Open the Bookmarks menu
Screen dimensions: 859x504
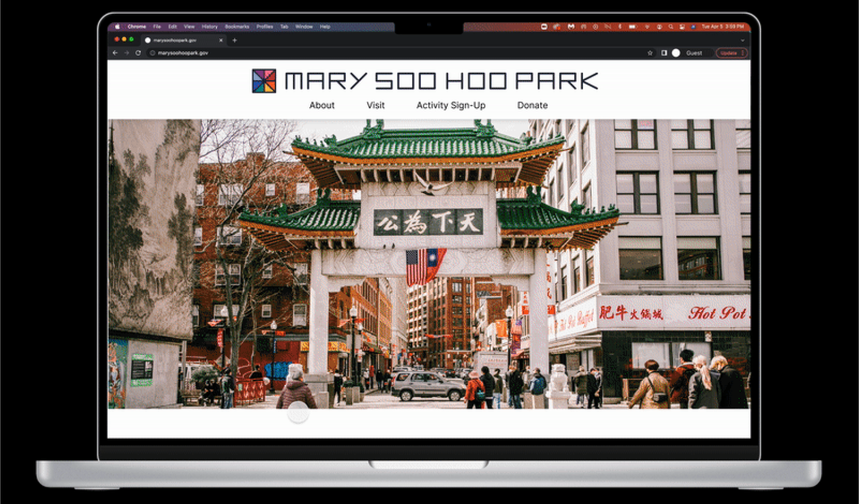(237, 26)
